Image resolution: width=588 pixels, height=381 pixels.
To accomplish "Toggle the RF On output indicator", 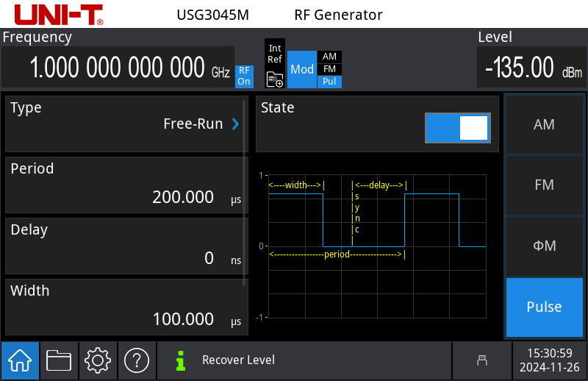I will pos(244,76).
